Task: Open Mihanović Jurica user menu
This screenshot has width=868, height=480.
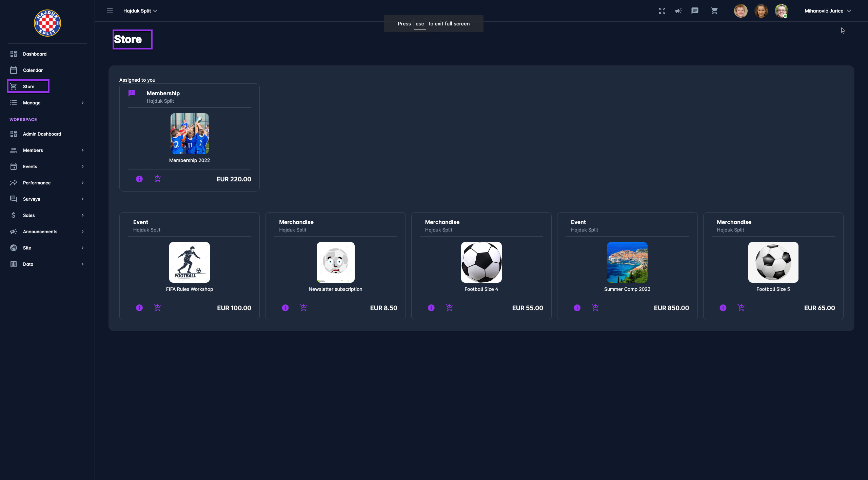Action: pos(827,11)
